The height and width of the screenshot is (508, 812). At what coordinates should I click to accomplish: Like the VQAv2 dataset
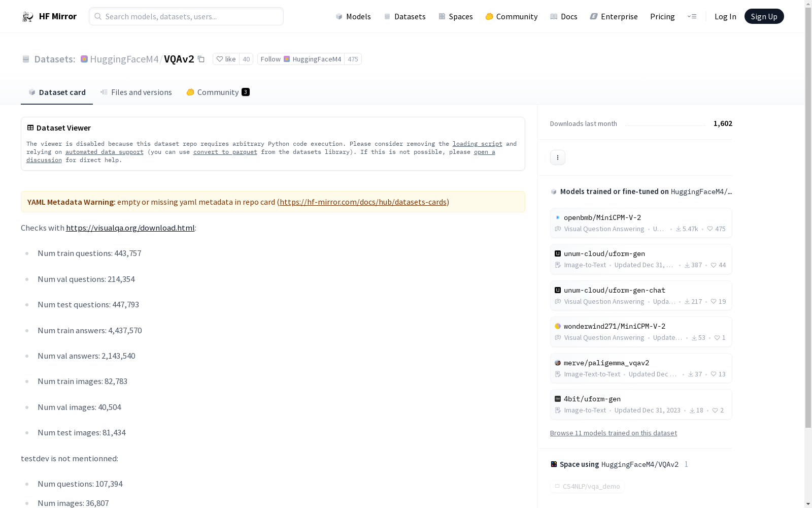[x=226, y=59]
